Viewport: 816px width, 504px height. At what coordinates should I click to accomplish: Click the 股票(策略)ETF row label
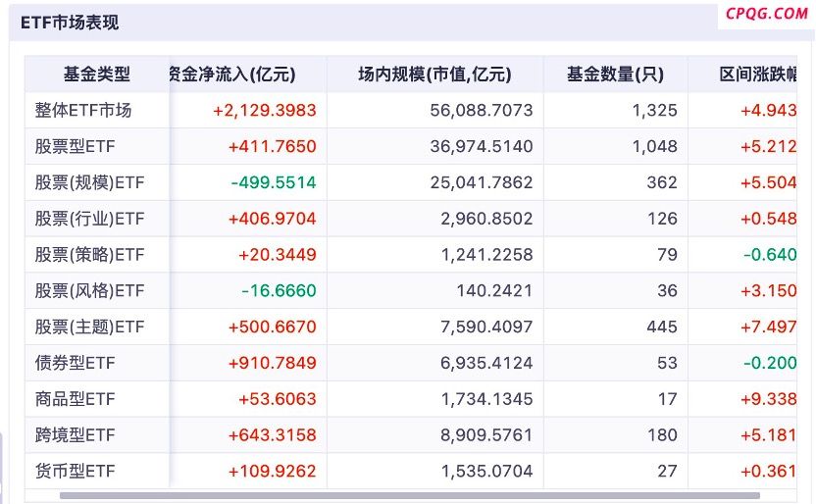coord(89,255)
